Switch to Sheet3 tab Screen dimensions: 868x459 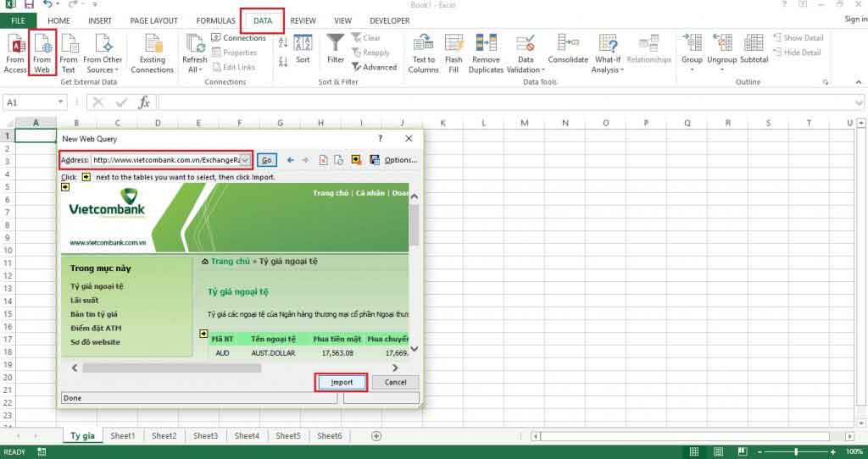click(205, 436)
